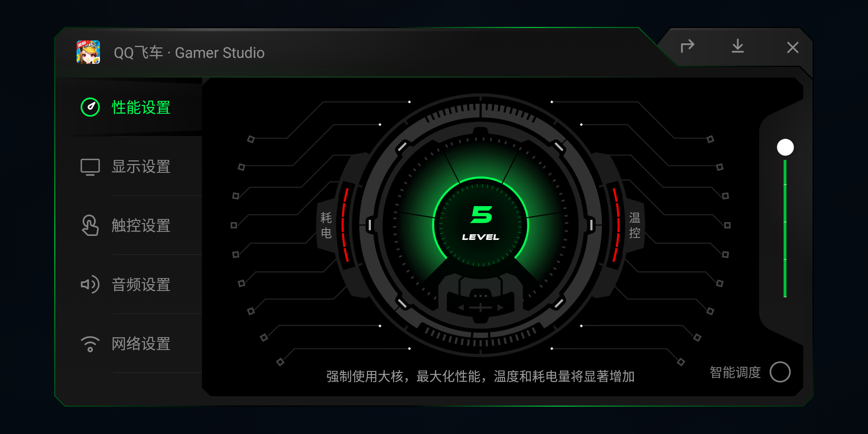This screenshot has width=868, height=434.
Task: Click the white performance slider knob
Action: click(785, 147)
